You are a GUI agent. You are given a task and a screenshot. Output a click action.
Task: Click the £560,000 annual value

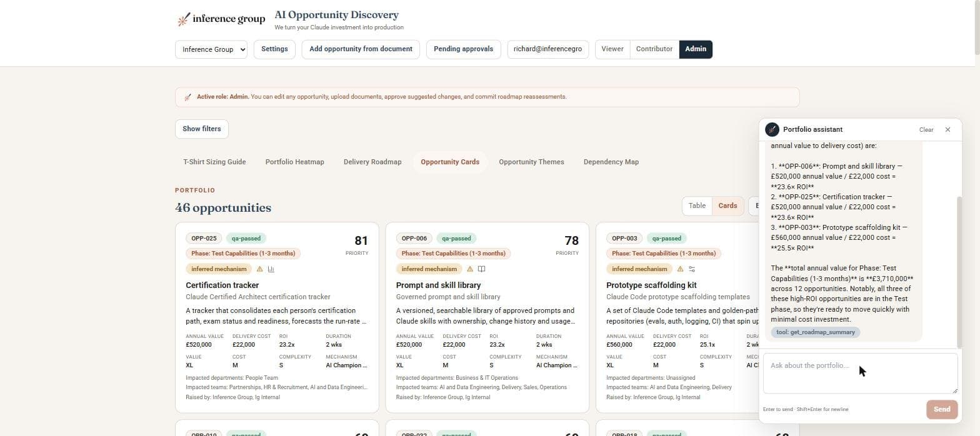point(619,345)
